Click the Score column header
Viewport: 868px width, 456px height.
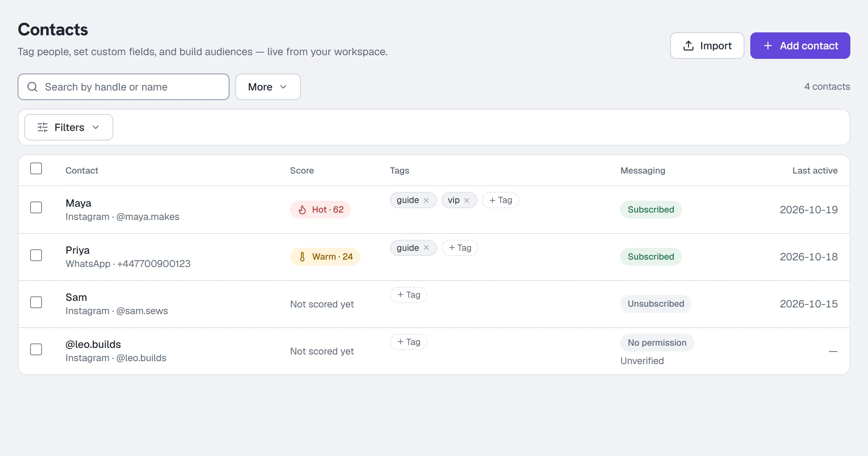point(302,171)
